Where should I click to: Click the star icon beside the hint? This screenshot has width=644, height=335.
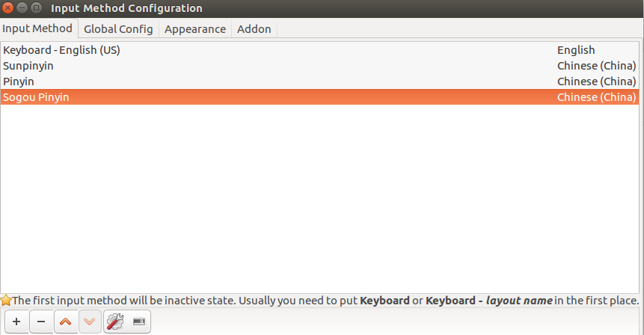6,301
